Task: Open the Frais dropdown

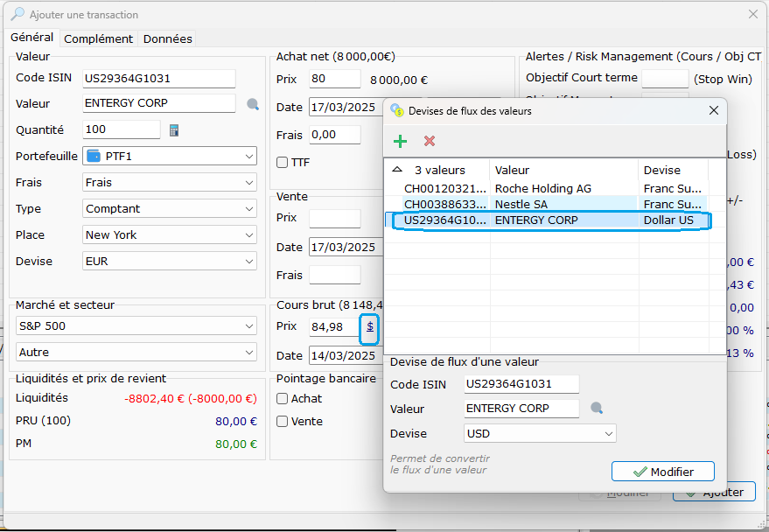Action: 170,182
